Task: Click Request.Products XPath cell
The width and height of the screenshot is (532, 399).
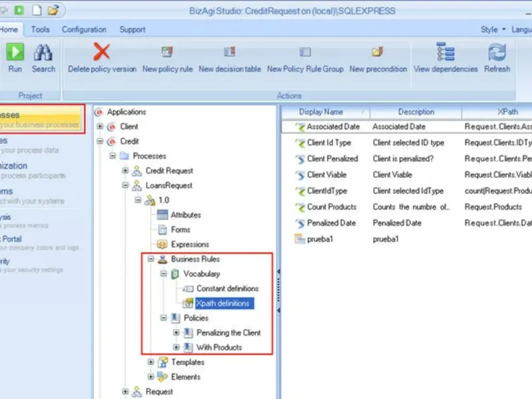Action: [x=493, y=207]
